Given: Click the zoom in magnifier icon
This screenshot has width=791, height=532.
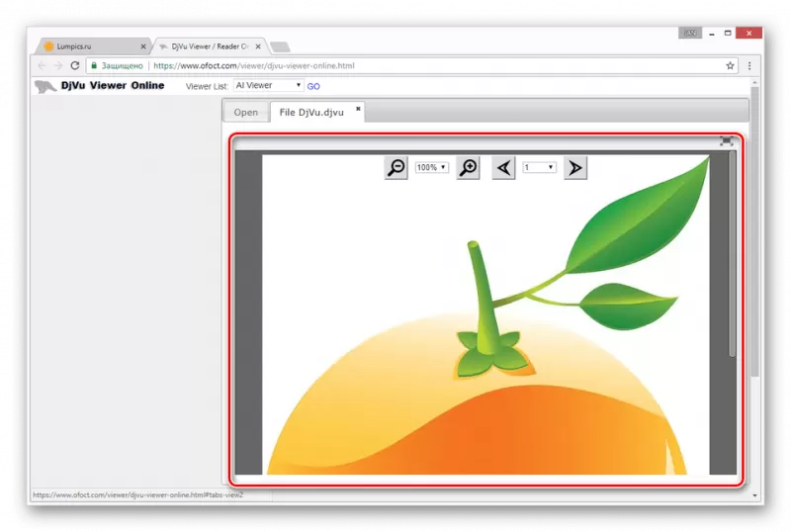Looking at the screenshot, I should [468, 167].
